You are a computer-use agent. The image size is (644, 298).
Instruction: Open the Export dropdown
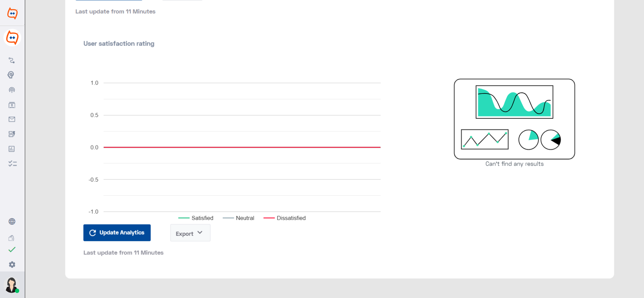[x=190, y=233]
